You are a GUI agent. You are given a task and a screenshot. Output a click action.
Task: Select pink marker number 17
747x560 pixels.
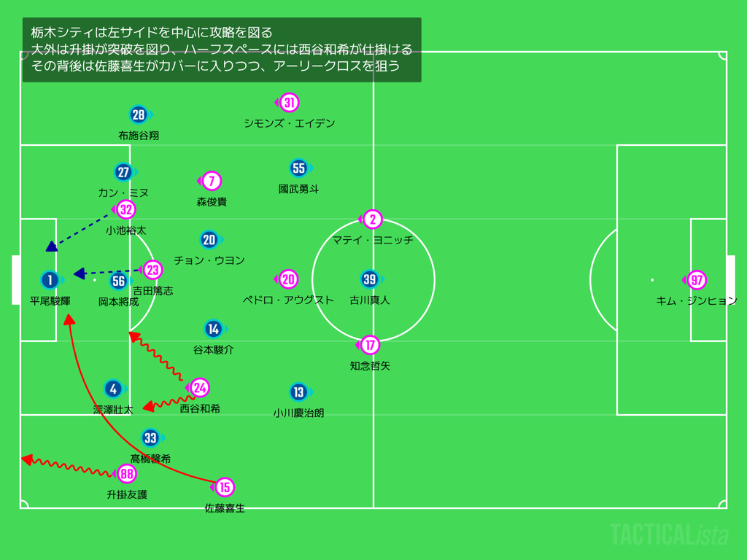[x=370, y=345]
